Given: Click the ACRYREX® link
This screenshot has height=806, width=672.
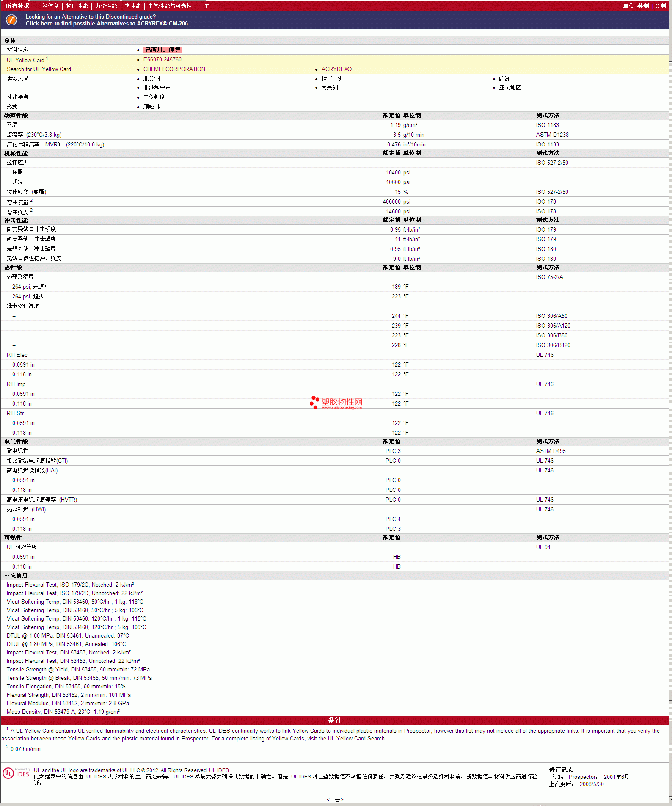Looking at the screenshot, I should click(336, 69).
